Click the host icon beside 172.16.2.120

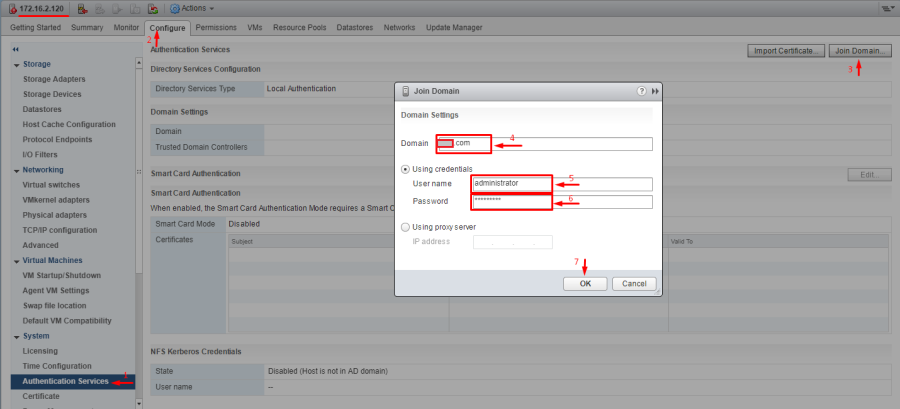click(12, 8)
